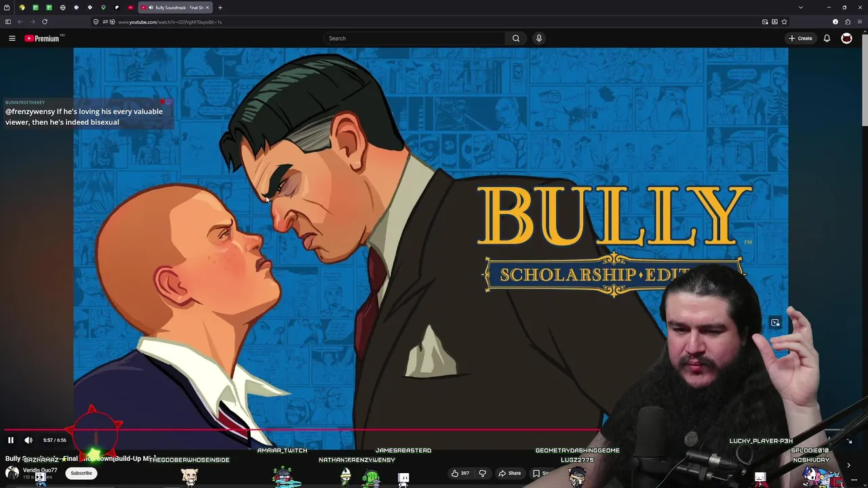Focus the YouTube Search field
This screenshot has width=868, height=488.
tap(414, 39)
